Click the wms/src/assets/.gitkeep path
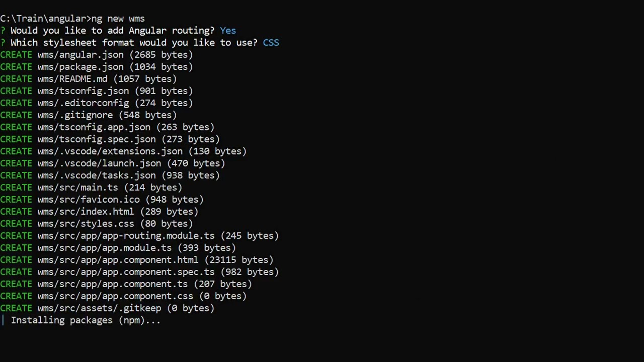Screen dimensions: 644x362 pos(99,308)
